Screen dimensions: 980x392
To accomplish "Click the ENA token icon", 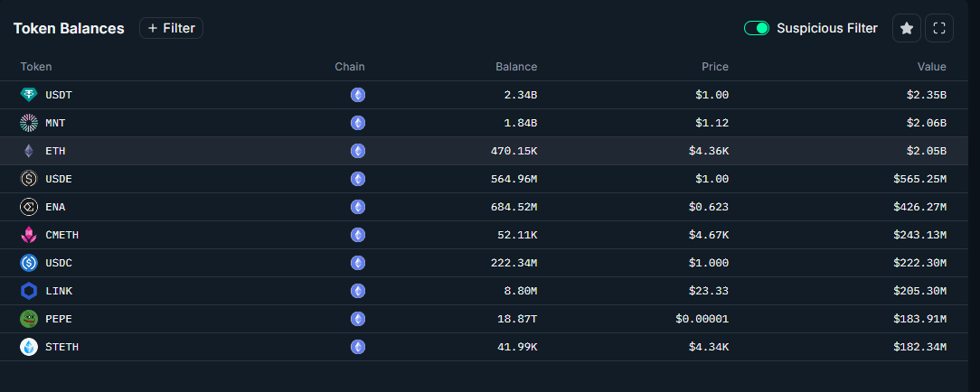I will (x=29, y=207).
